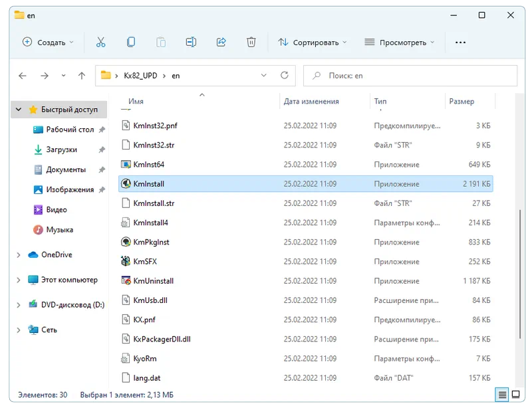Refresh the current folder view
This screenshot has height=410, width=532.
pyautogui.click(x=285, y=76)
